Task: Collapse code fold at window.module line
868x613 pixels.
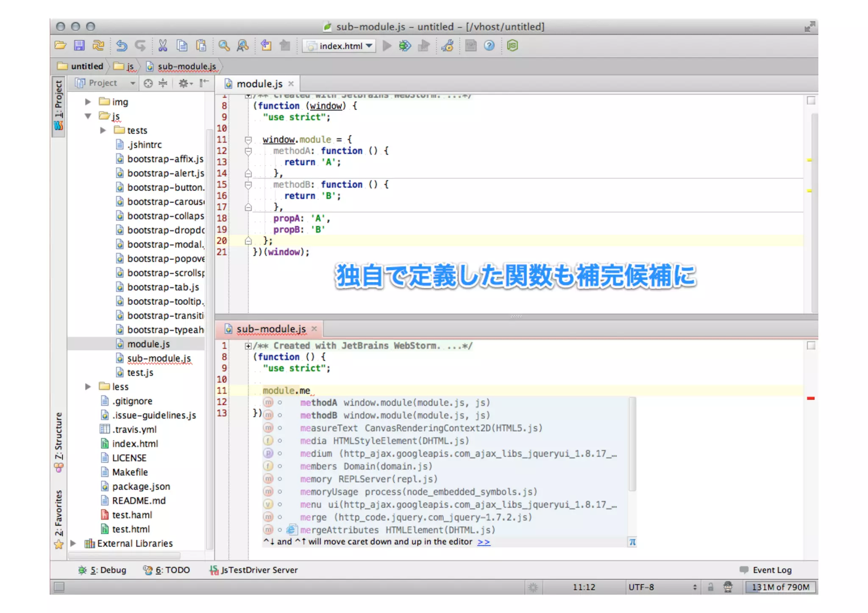Action: pyautogui.click(x=248, y=139)
